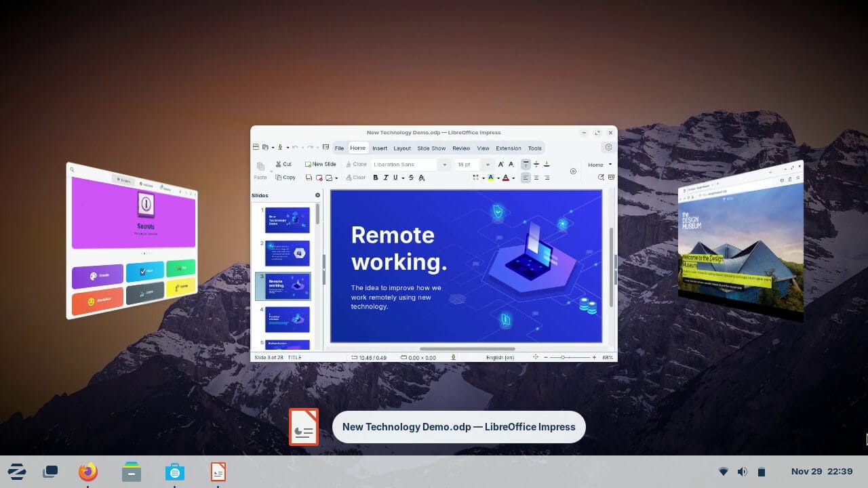Open the Paste tool
The width and height of the screenshot is (868, 488).
point(261,169)
